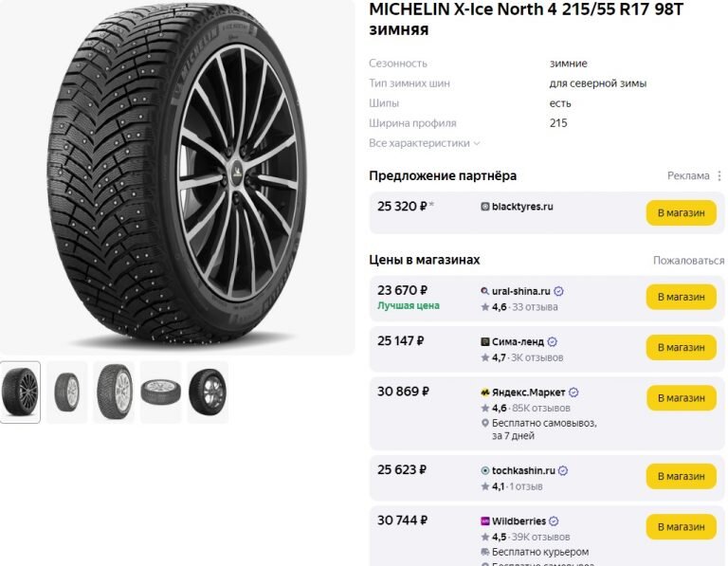Image resolution: width=728 pixels, height=566 pixels.
Task: Click the verified badge next to ural-shina.ru
Action: [x=558, y=291]
